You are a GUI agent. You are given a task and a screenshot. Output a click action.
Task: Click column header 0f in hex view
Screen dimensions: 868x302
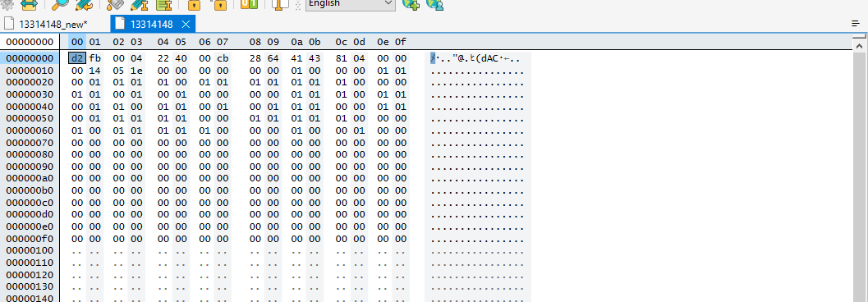click(x=400, y=42)
